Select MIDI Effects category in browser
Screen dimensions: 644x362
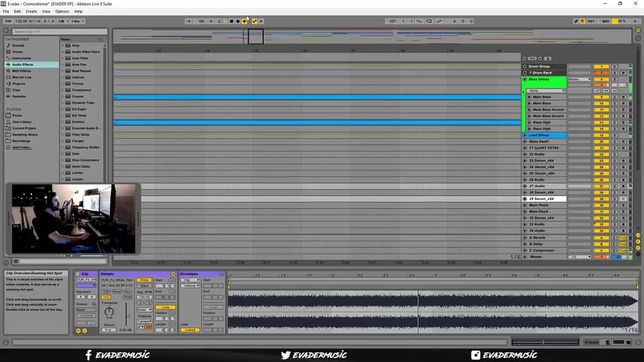point(22,71)
